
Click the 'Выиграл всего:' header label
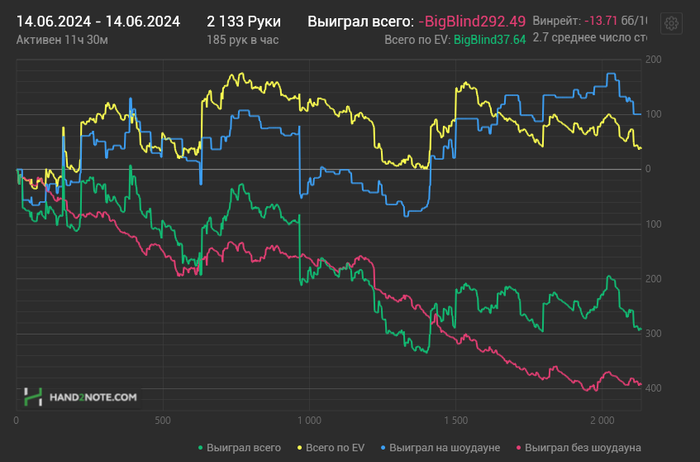(x=361, y=21)
